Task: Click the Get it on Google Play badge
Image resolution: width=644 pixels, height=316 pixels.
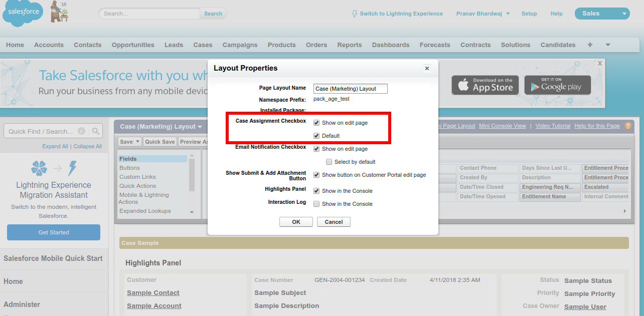Action: [557, 85]
